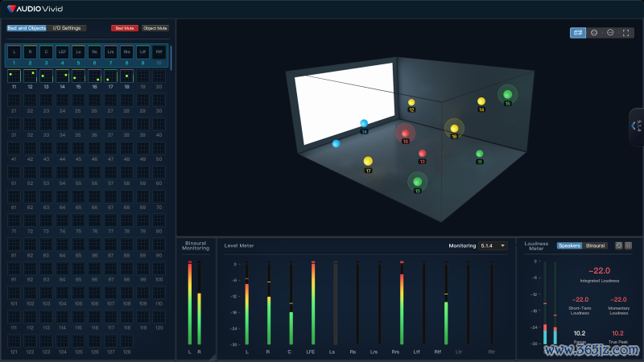The image size is (644, 362).
Task: Click object 18 in the object grid
Action: pos(126,76)
